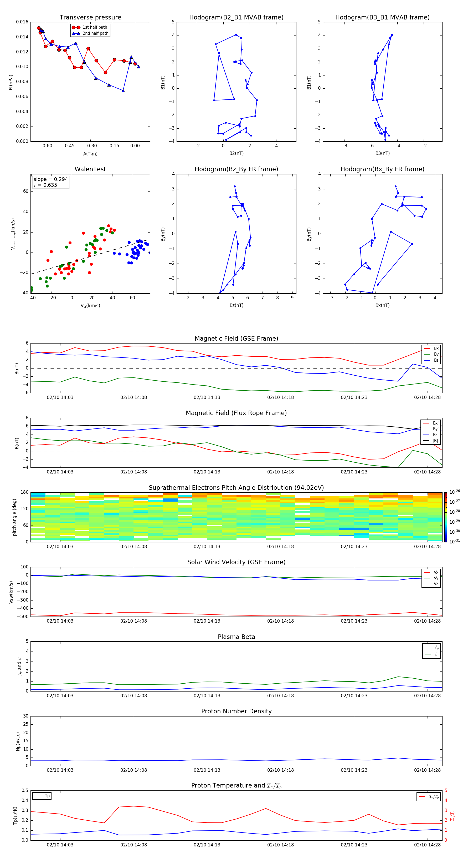This screenshot has height=868, width=473.
Task: Select the "2nd half path" legend entry
Action: pyautogui.click(x=91, y=33)
